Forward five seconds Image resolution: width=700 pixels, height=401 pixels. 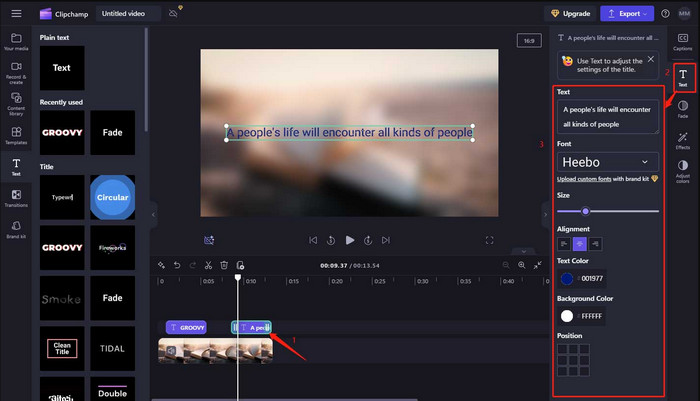click(368, 240)
